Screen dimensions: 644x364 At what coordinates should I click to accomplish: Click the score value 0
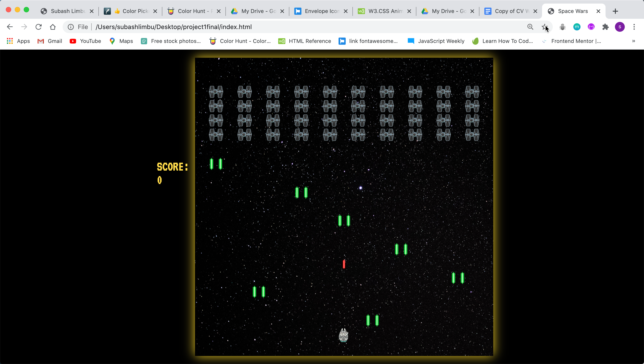(x=159, y=180)
